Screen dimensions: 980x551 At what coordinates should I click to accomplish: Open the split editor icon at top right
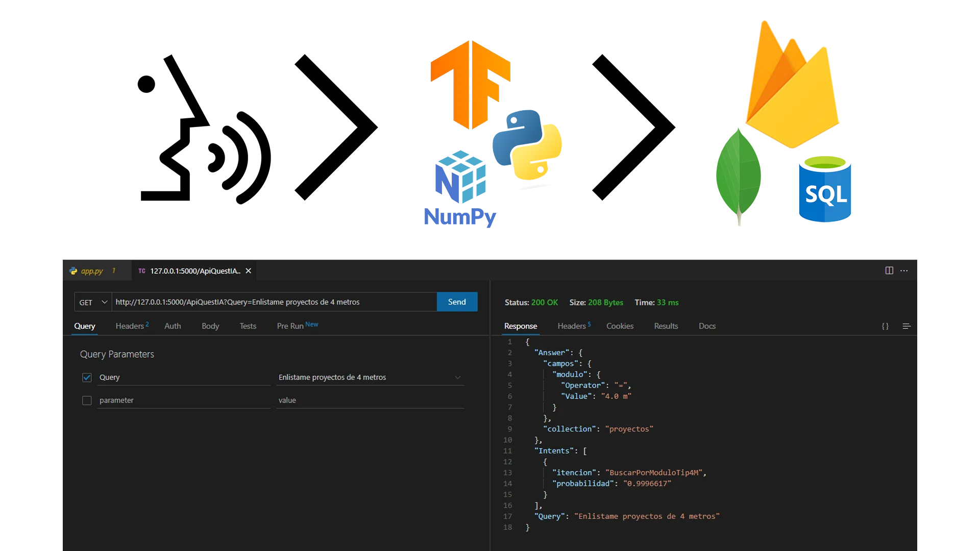click(889, 271)
